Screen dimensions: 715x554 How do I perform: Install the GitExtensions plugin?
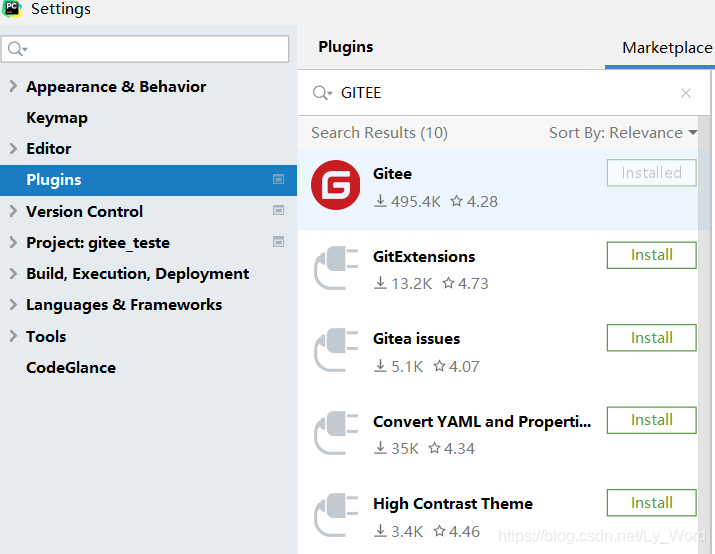[651, 255]
